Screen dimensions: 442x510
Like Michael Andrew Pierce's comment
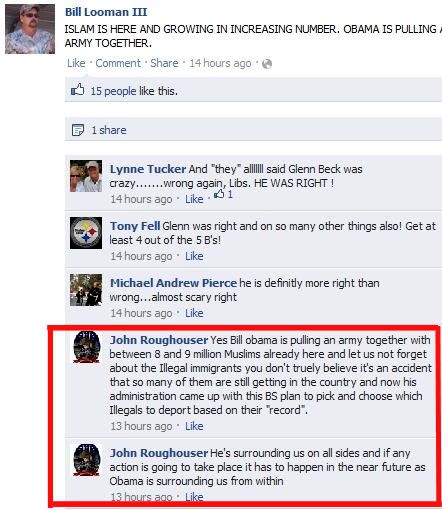point(194,313)
